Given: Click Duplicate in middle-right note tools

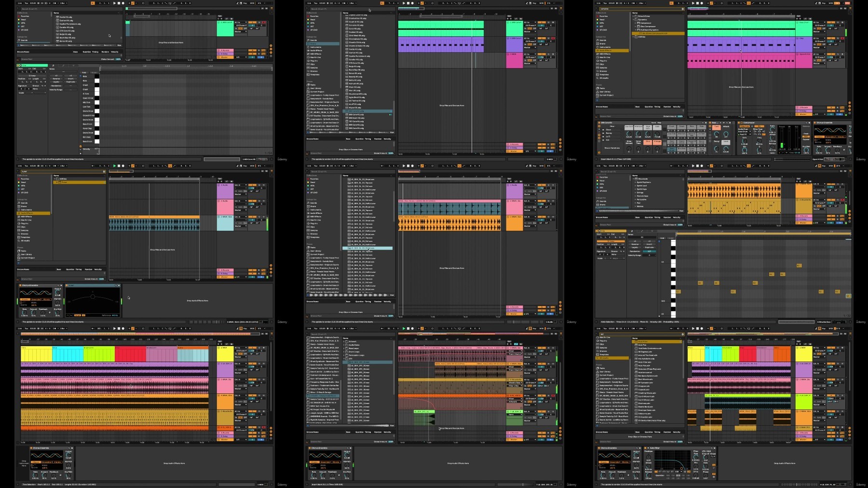Looking at the screenshot, I should 649,248.
